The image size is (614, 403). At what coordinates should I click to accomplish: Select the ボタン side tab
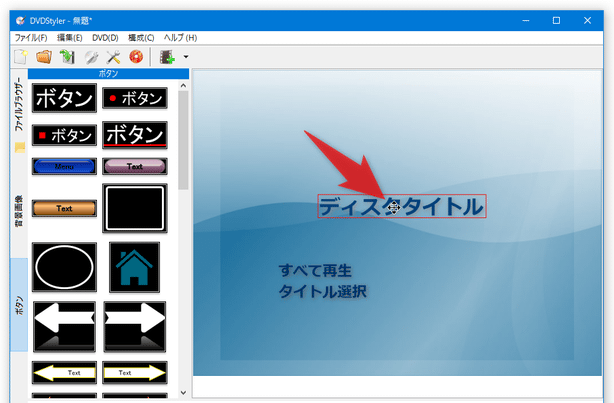click(19, 305)
